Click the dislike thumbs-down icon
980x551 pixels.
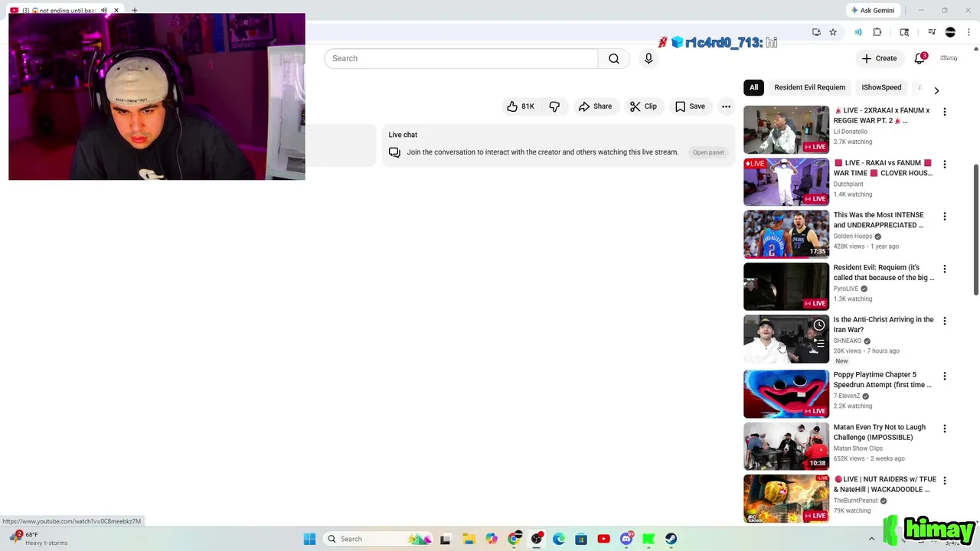tap(554, 106)
